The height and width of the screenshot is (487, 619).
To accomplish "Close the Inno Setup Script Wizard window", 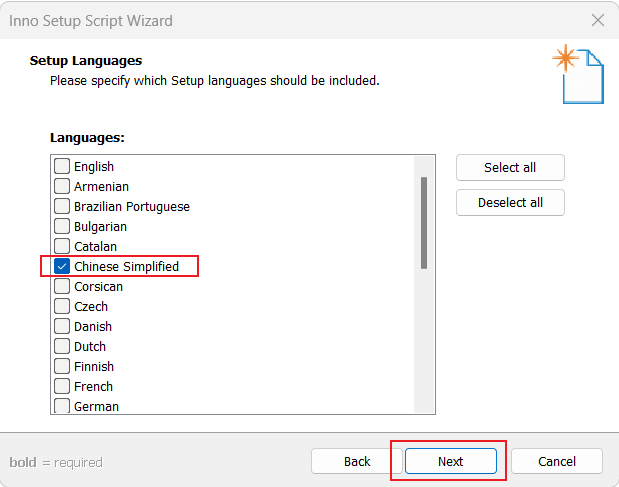I will 598,20.
